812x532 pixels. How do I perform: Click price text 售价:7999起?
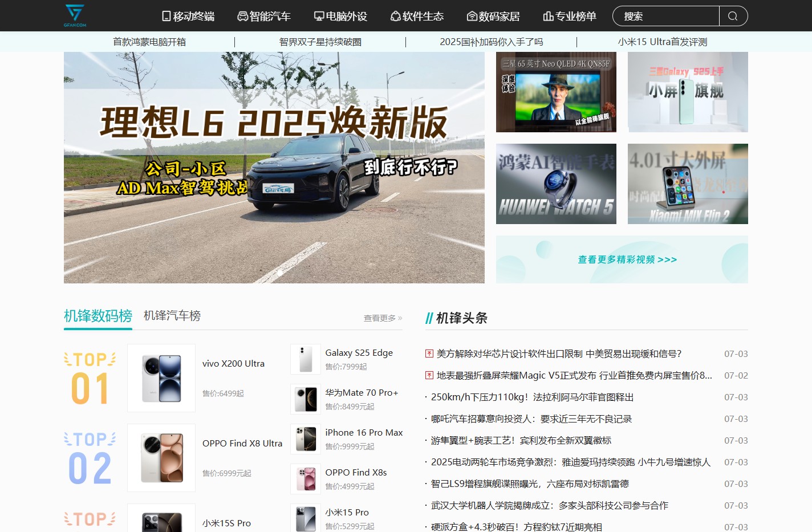click(x=346, y=367)
